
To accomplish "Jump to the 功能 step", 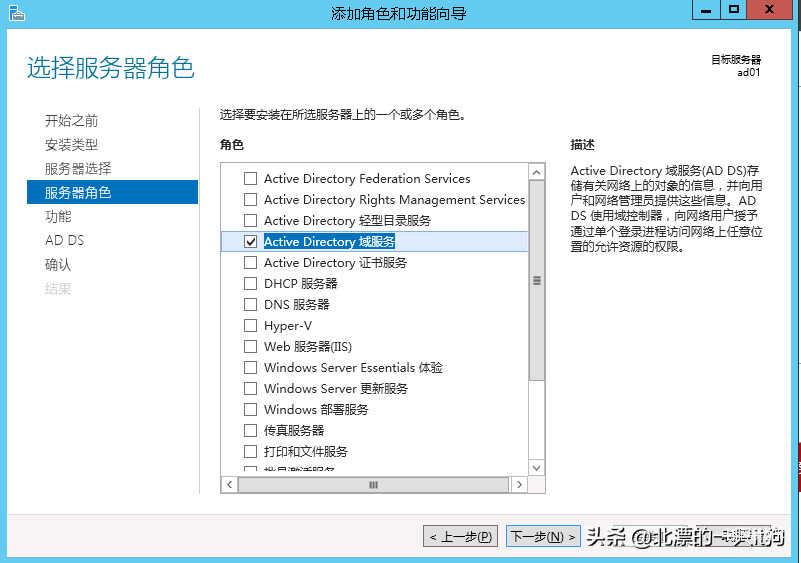I will click(58, 217).
